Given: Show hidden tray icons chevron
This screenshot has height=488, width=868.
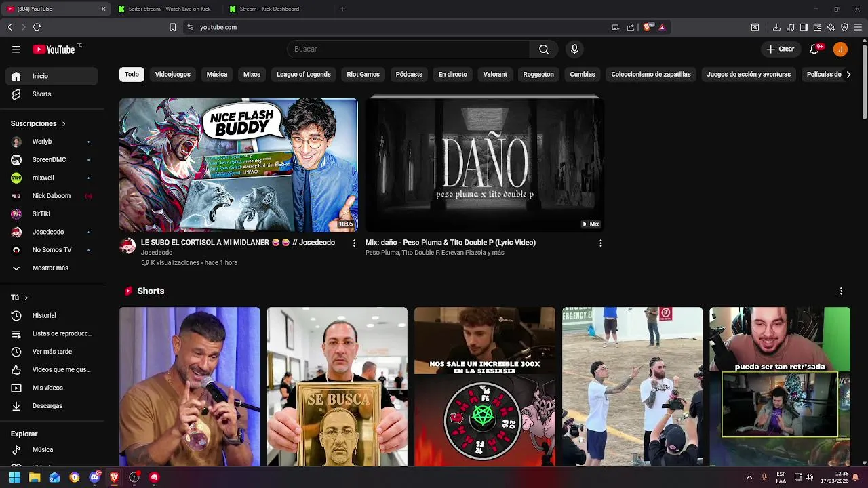Looking at the screenshot, I should 749,477.
